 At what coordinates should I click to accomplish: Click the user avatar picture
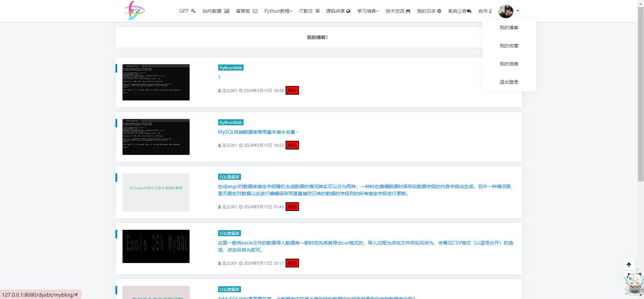tap(506, 11)
